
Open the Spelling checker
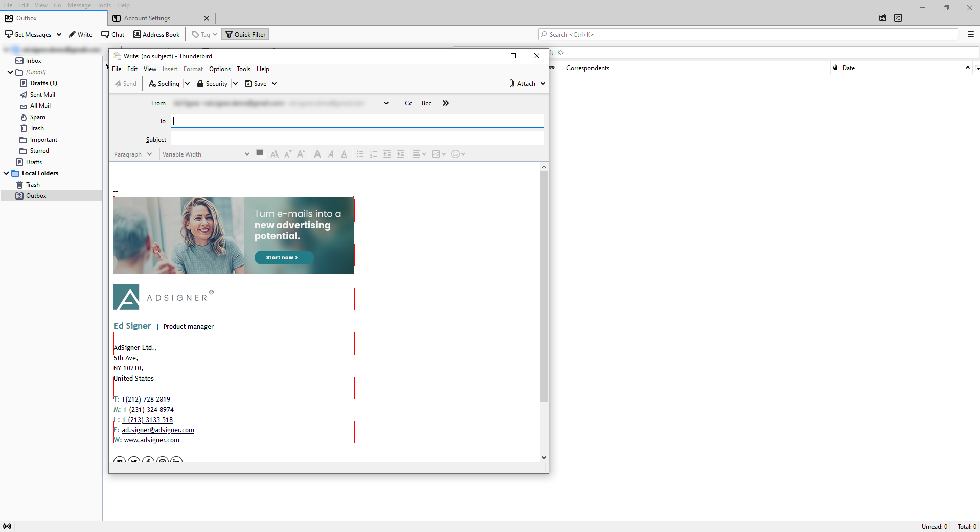coord(164,84)
